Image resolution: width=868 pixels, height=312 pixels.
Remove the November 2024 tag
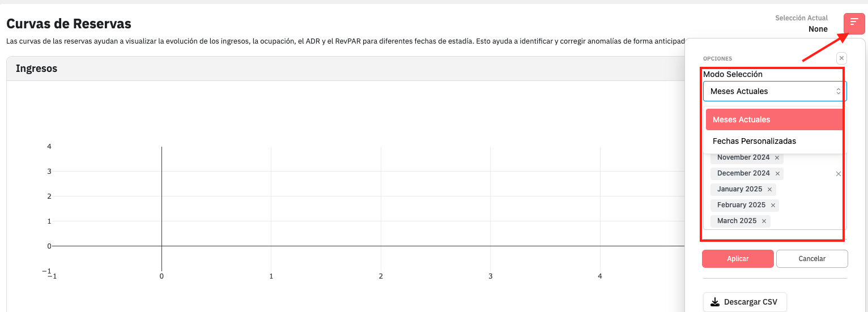pos(777,158)
